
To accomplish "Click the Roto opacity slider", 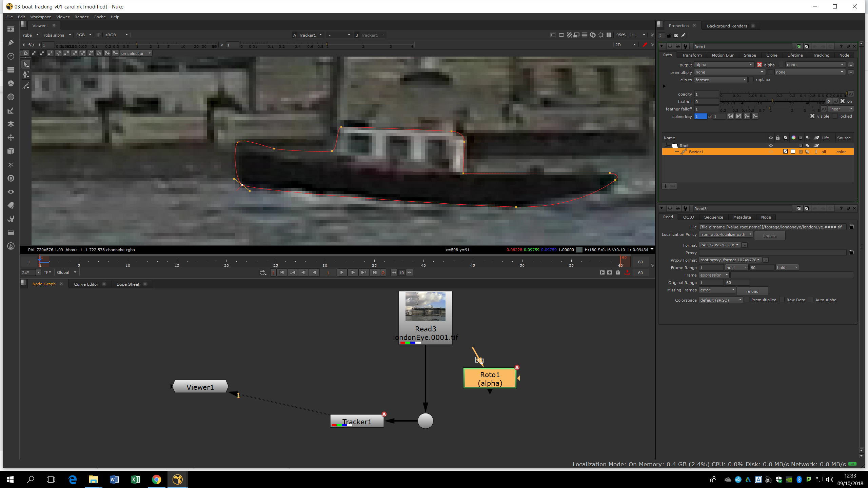I will [x=783, y=95].
